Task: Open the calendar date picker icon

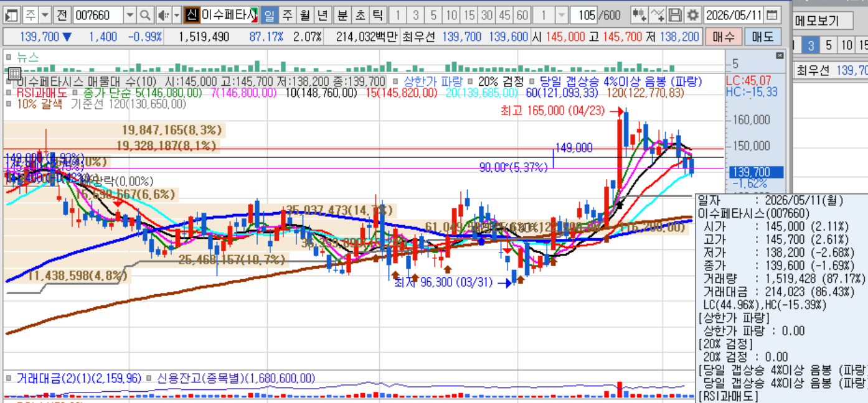Action: click(x=771, y=15)
